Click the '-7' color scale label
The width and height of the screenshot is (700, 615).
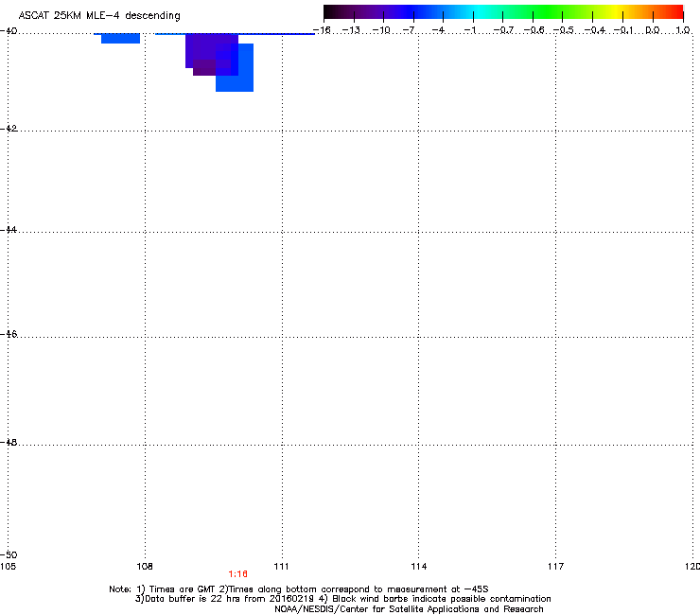tap(410, 30)
